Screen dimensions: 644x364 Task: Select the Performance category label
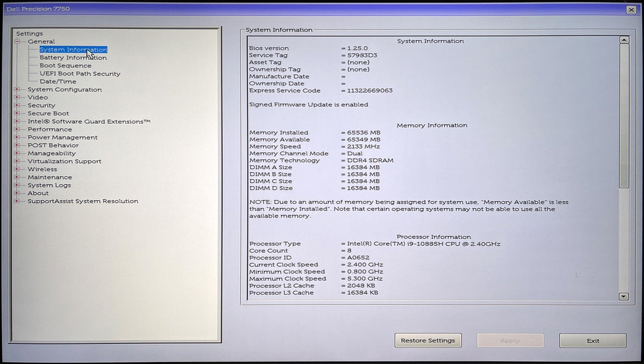(50, 130)
